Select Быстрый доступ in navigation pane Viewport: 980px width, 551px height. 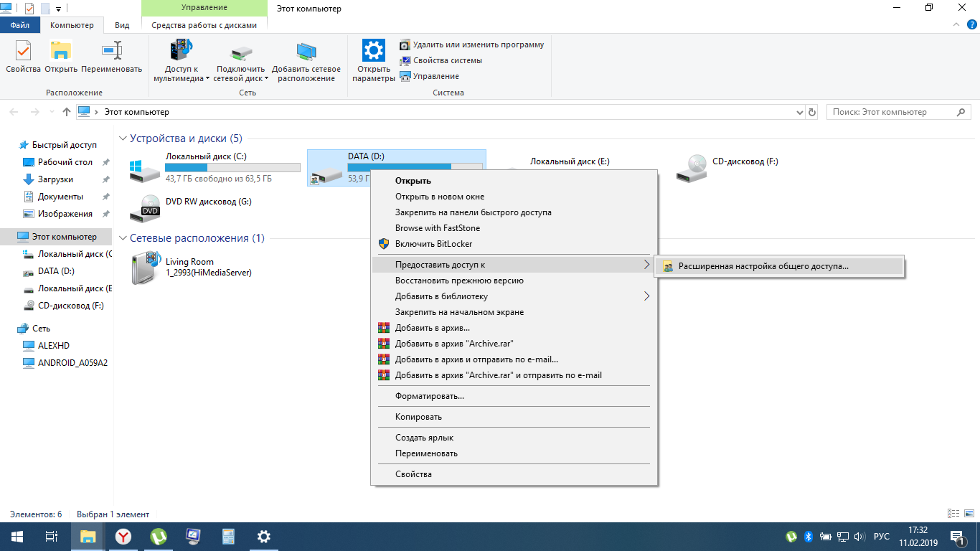[x=64, y=145]
